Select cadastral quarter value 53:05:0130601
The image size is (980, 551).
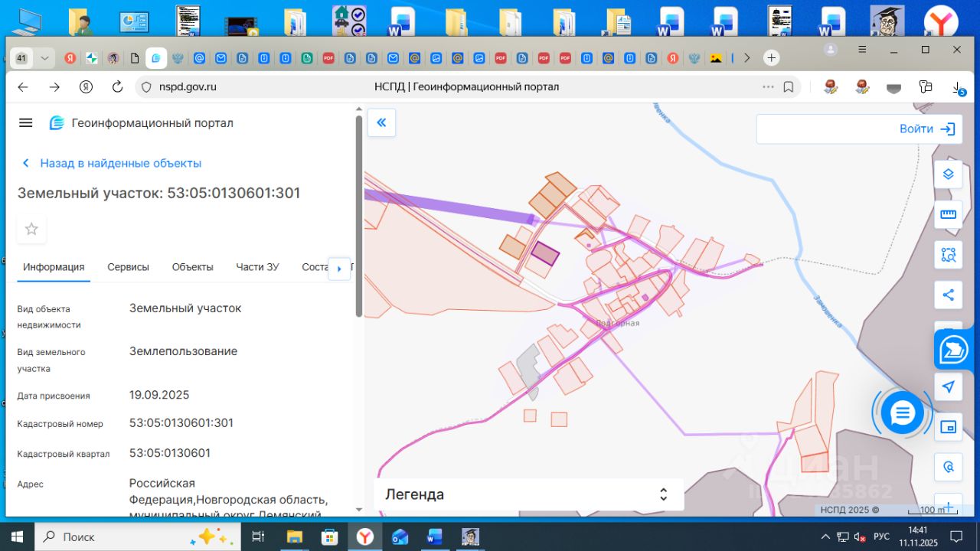(x=170, y=453)
